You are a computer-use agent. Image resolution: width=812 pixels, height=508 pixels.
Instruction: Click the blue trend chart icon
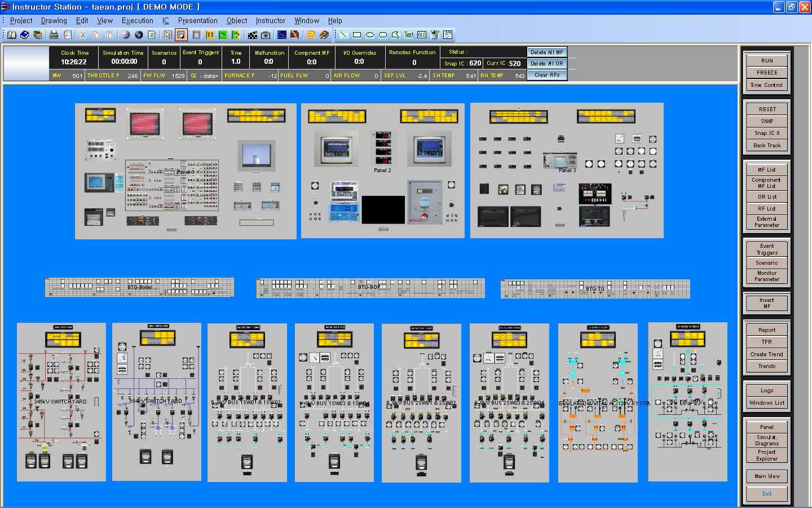(281, 35)
